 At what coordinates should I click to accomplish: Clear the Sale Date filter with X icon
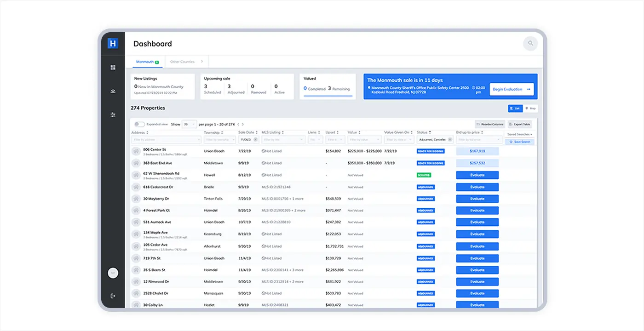[x=255, y=139]
